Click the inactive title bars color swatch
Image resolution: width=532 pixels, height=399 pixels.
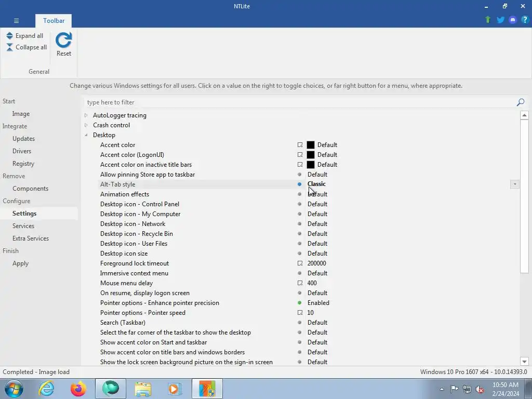pyautogui.click(x=311, y=165)
